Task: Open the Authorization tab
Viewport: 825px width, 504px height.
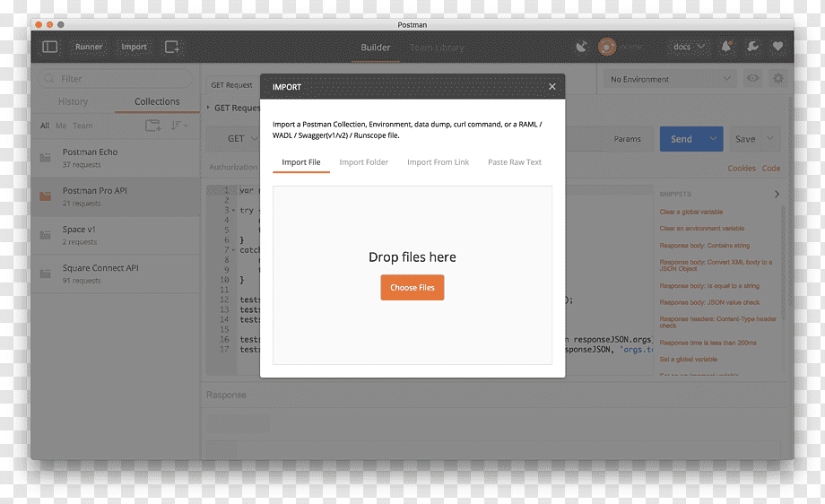Action: pos(234,168)
